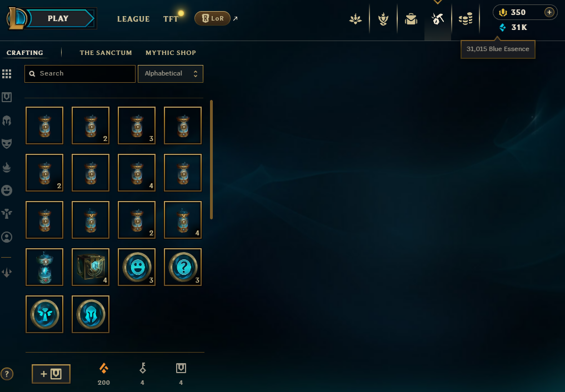Select the champions helmet filter in the sidebar
Image resolution: width=565 pixels, height=392 pixels.
tap(7, 120)
